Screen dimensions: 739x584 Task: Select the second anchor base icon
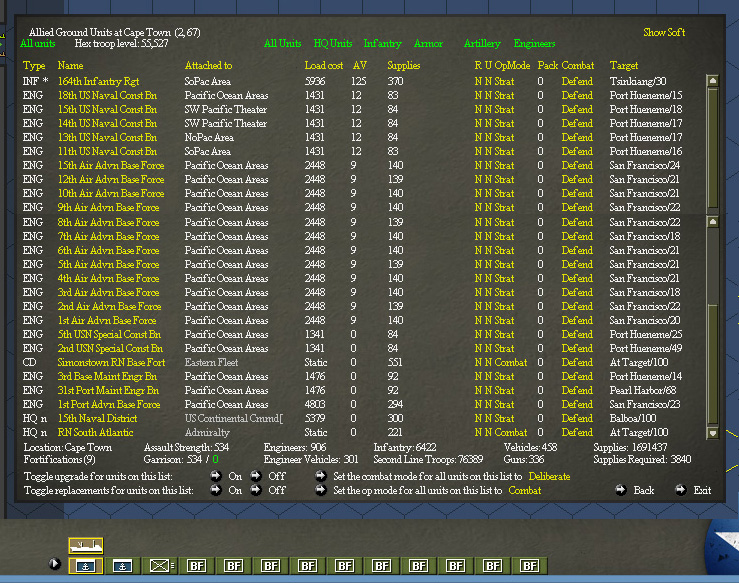click(123, 566)
